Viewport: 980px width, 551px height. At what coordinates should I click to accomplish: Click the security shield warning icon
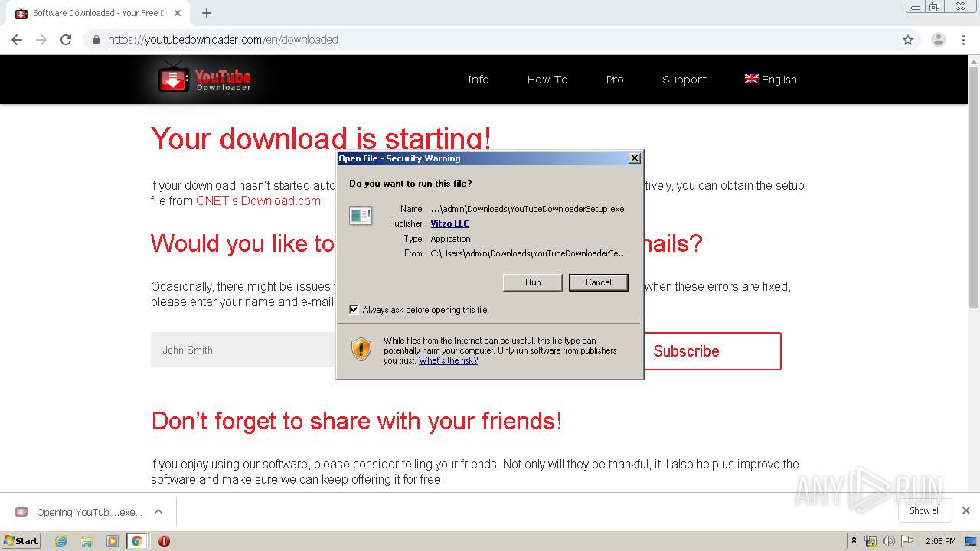point(361,350)
